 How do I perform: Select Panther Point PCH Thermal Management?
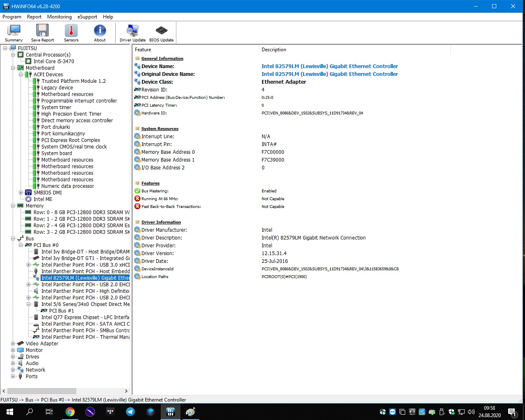85,337
